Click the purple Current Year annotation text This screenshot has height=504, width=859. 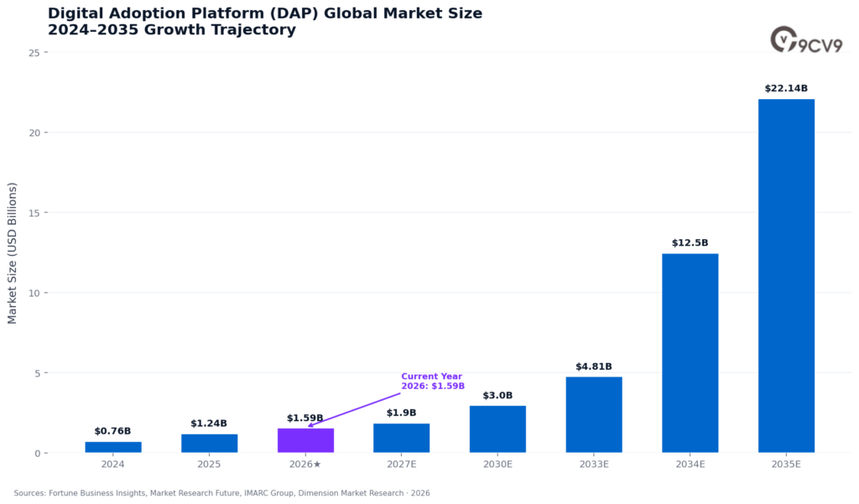click(x=433, y=382)
